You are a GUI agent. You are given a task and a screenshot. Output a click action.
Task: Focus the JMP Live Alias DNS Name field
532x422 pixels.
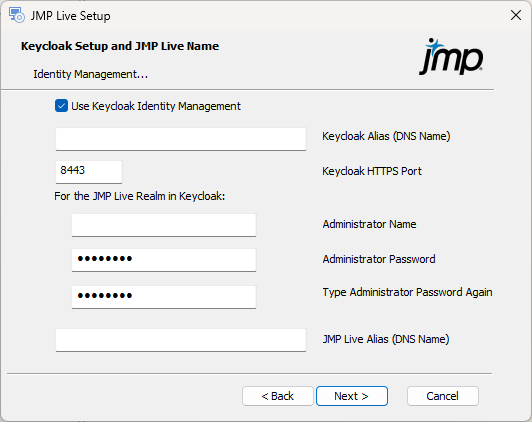181,340
